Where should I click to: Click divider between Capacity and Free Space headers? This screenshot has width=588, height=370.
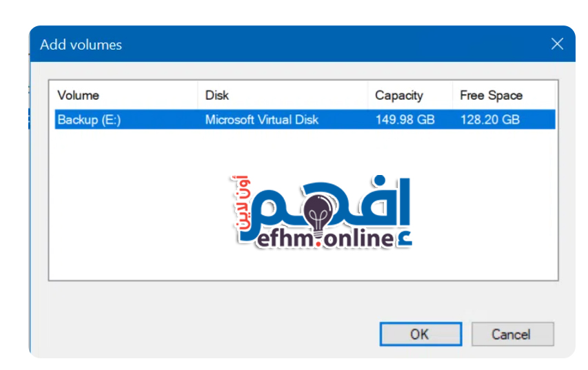click(x=452, y=96)
